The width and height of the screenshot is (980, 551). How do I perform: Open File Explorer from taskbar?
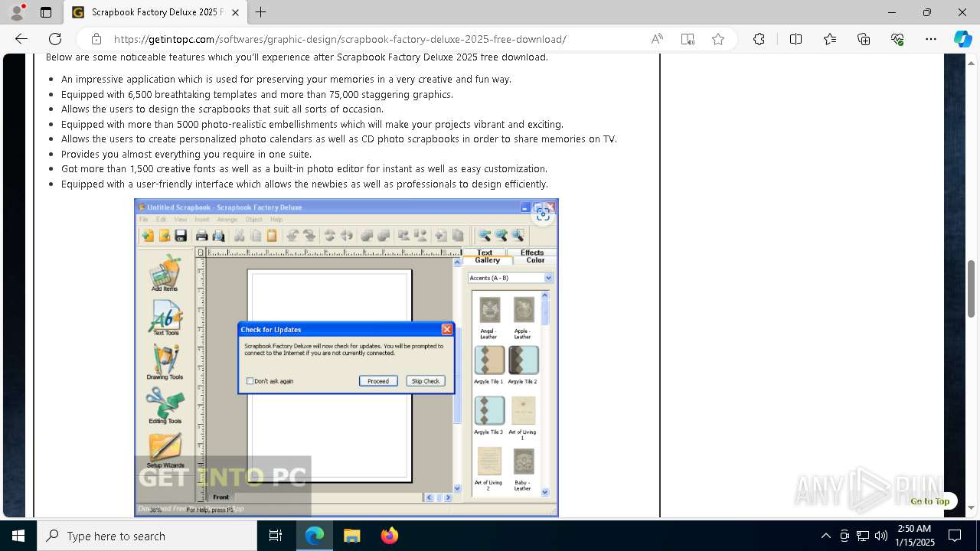pos(351,536)
